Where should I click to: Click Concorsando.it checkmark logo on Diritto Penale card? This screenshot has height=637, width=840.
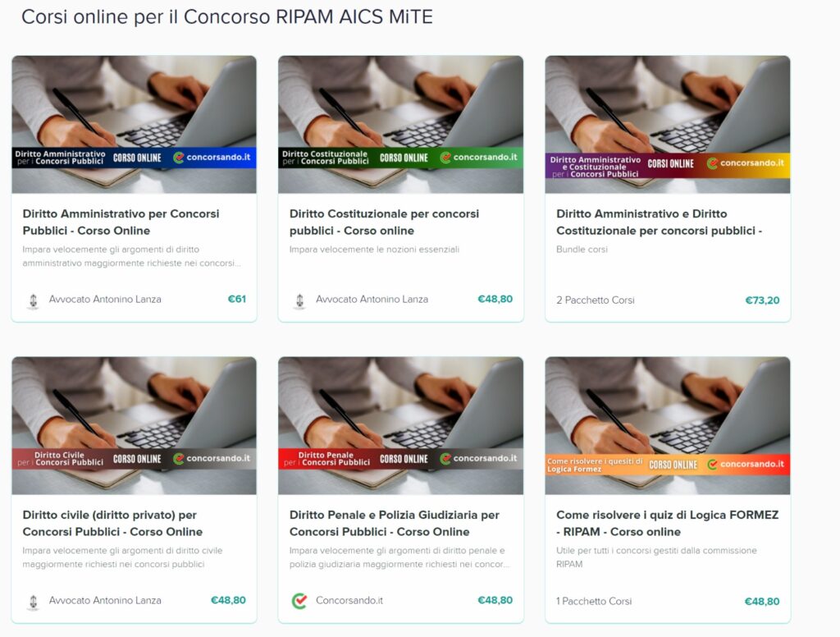point(299,601)
